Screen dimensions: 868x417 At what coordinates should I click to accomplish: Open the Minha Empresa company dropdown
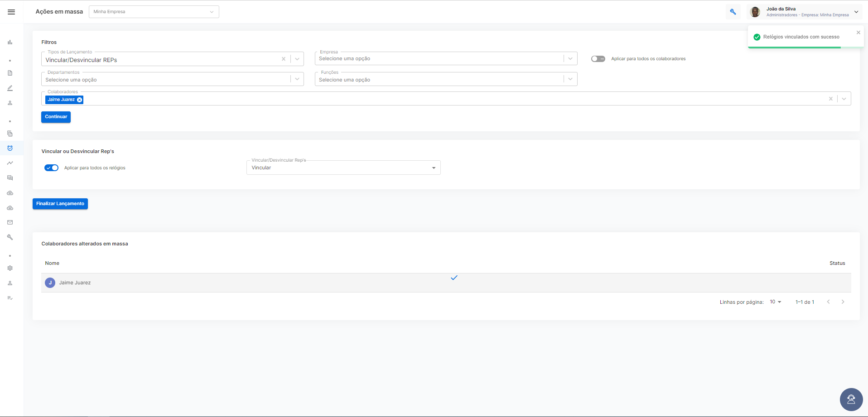tap(154, 12)
